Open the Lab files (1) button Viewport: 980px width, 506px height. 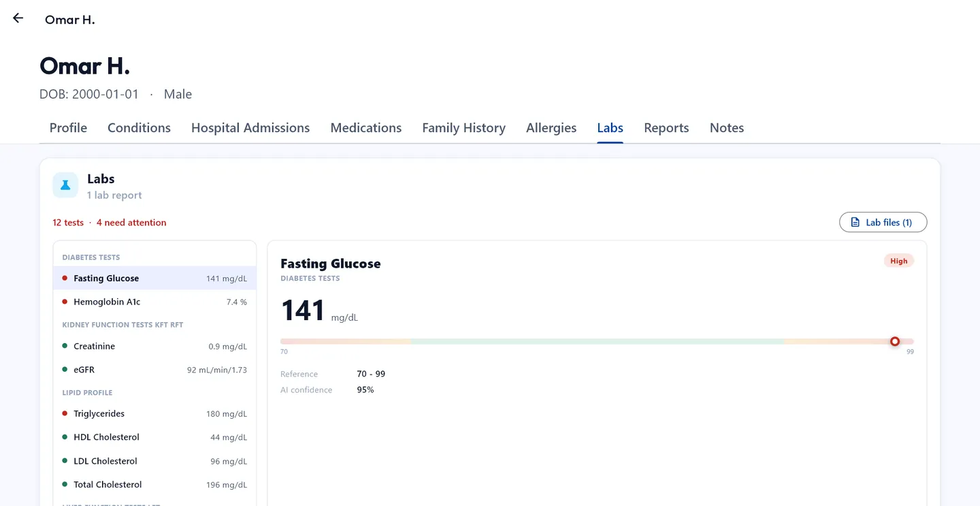click(x=883, y=223)
